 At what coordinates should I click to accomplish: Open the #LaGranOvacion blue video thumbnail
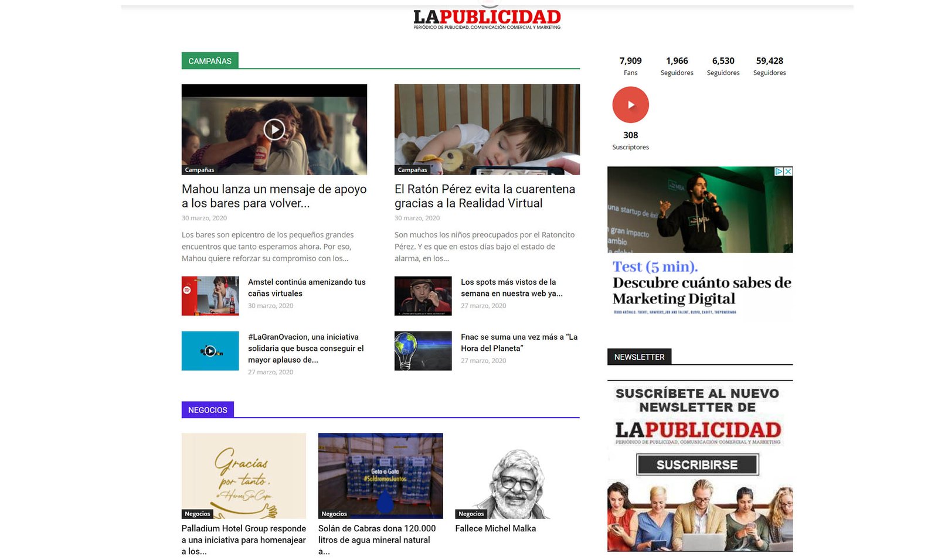[210, 351]
